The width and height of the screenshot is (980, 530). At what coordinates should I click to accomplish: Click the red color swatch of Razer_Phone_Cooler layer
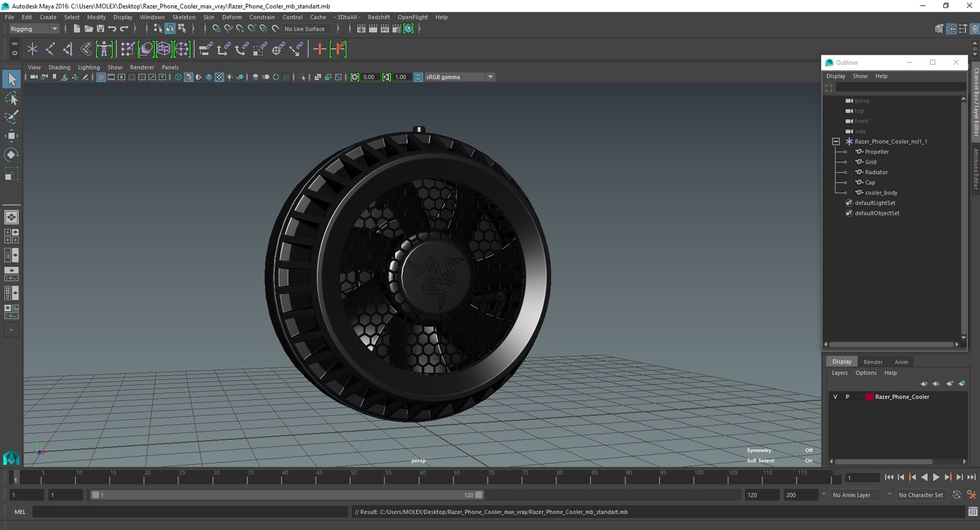(869, 397)
